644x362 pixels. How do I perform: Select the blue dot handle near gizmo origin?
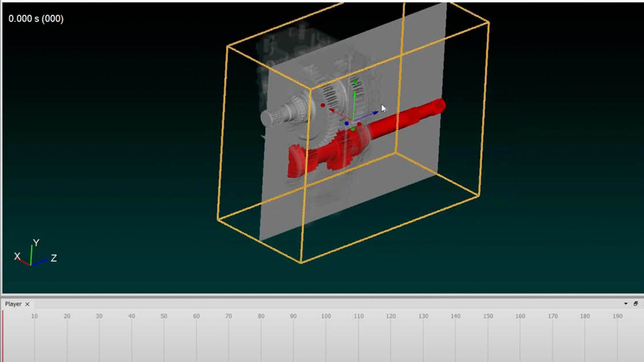346,124
